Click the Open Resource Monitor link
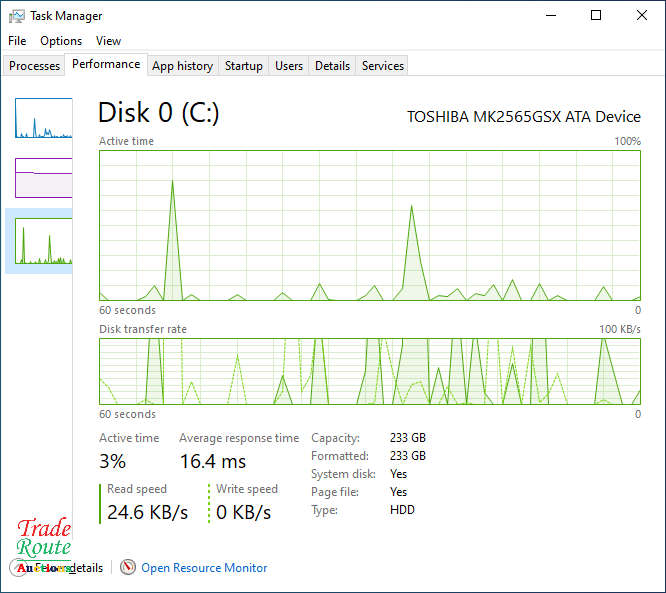The width and height of the screenshot is (666, 593). click(x=204, y=568)
